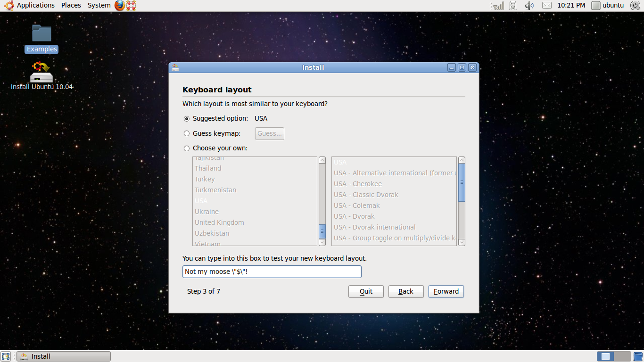
Task: Choose USA - Classic Dvorak variant
Action: point(394,195)
